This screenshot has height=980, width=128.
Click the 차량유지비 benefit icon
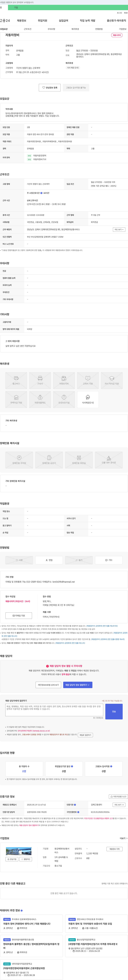pos(64,380)
